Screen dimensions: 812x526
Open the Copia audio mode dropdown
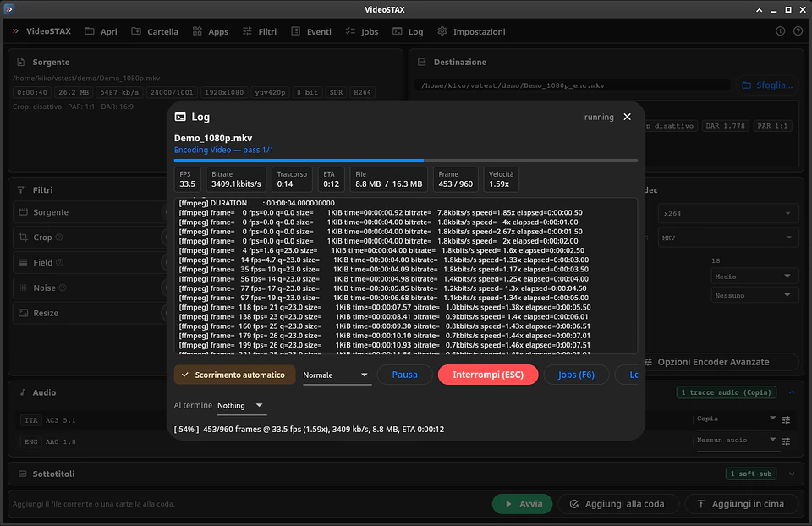coord(736,419)
